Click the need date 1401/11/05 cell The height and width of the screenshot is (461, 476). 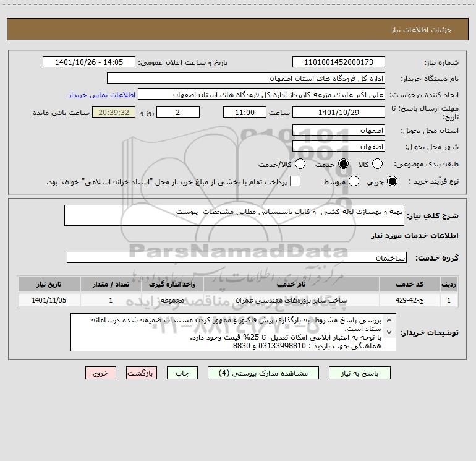click(x=49, y=300)
